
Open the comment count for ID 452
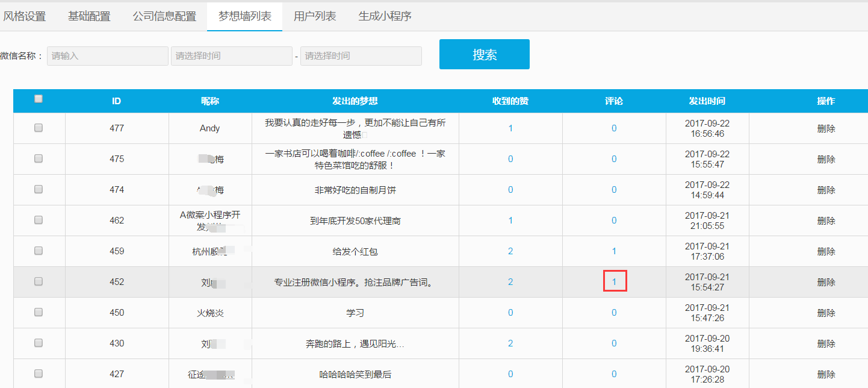coord(615,281)
